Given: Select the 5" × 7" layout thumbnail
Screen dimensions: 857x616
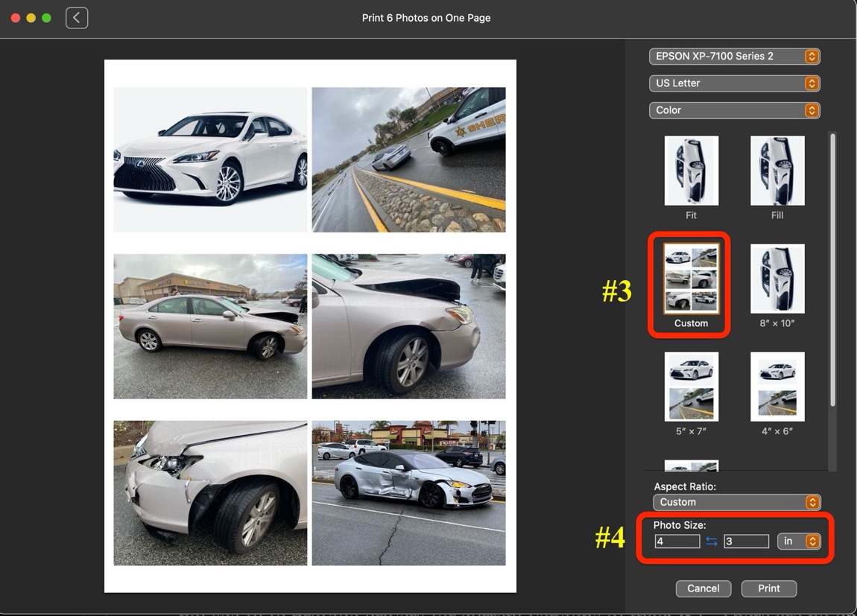Looking at the screenshot, I should point(692,387).
